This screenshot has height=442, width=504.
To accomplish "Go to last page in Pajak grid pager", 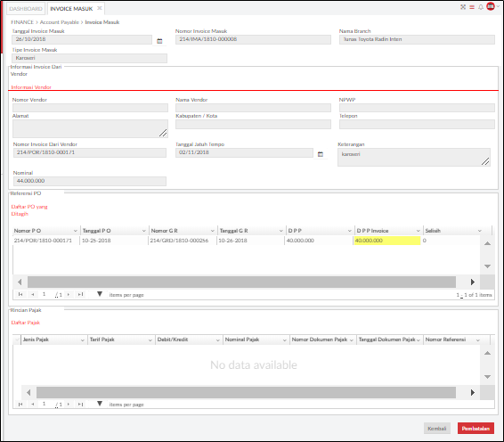I will tap(80, 404).
